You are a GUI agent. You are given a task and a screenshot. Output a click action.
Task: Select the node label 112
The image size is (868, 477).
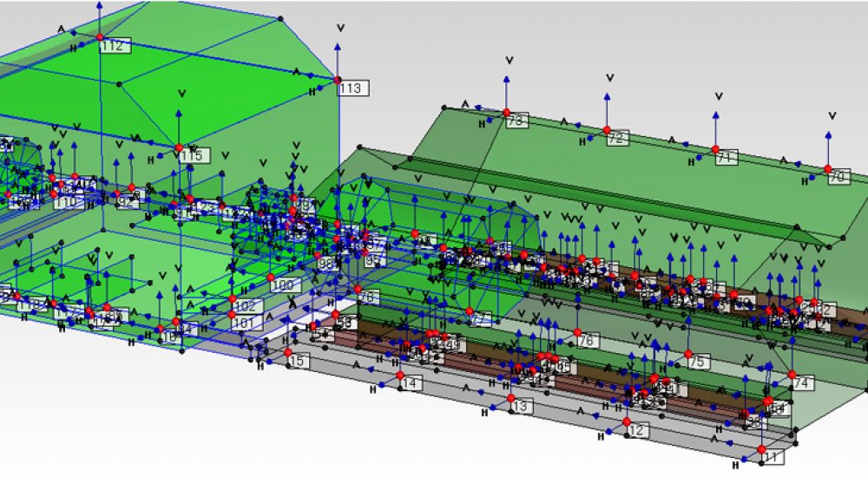pyautogui.click(x=114, y=47)
